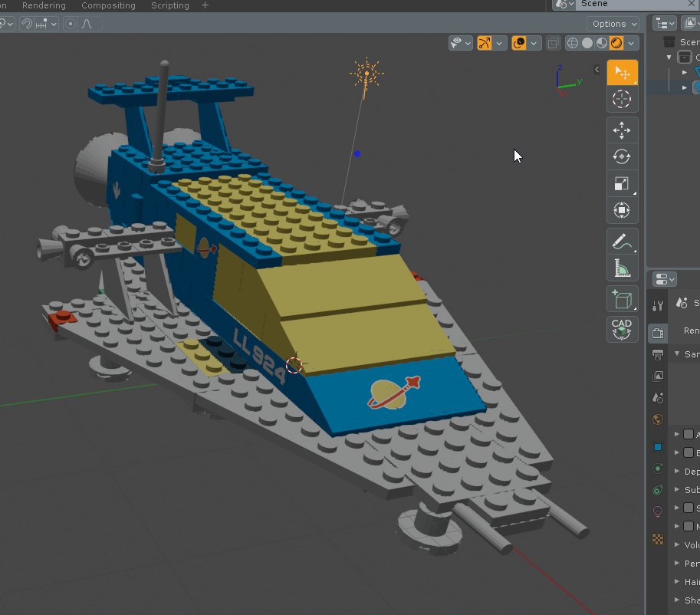This screenshot has height=615, width=700.
Task: Open the Tool properties tab with wrench icon
Action: [658, 306]
